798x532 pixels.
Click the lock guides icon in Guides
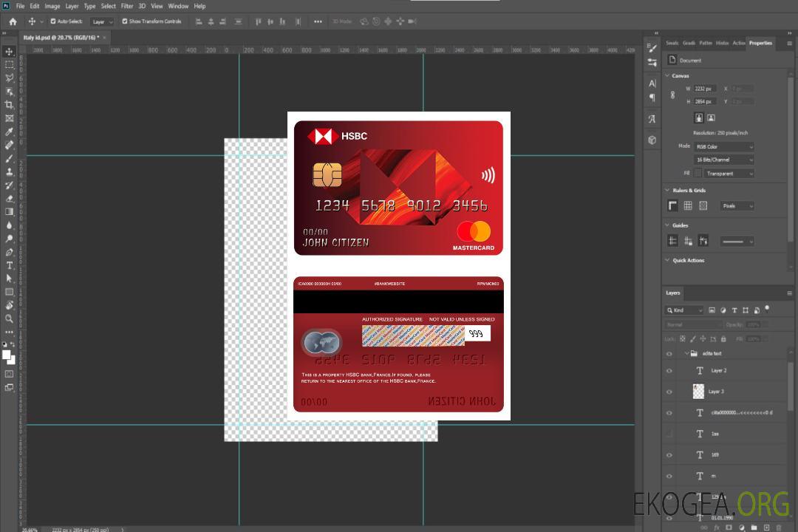click(x=688, y=241)
